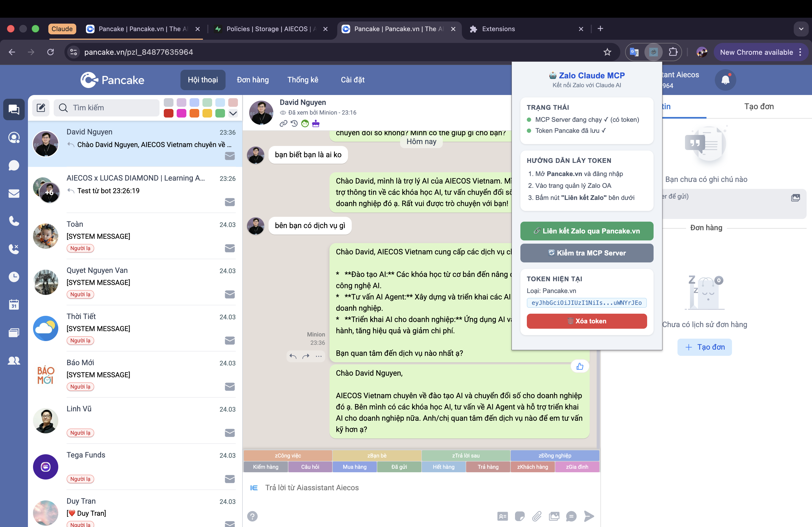The width and height of the screenshot is (812, 527).
Task: Switch to the Tạo đơn panel tab
Action: 759,106
